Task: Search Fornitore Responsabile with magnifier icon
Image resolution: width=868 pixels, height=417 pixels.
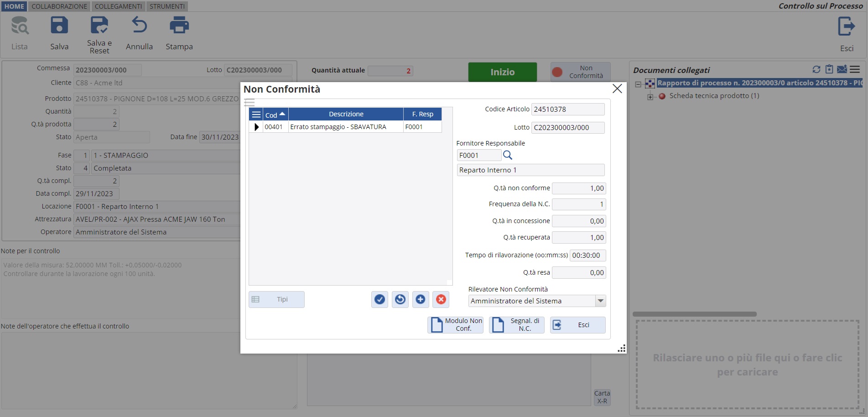Action: click(507, 155)
